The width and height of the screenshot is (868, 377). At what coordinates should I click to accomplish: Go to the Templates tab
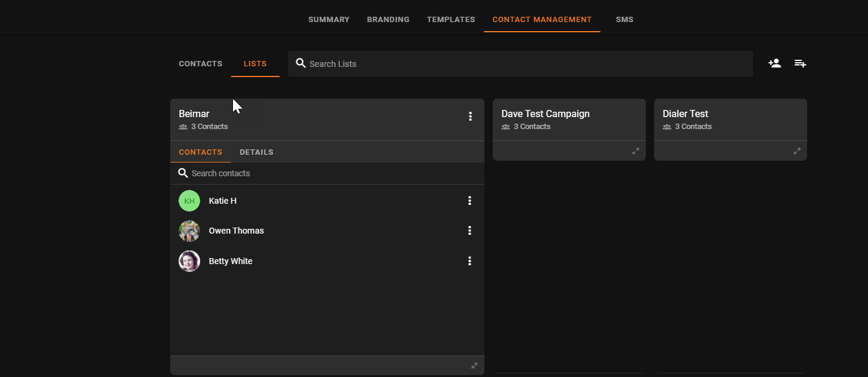[x=450, y=20]
